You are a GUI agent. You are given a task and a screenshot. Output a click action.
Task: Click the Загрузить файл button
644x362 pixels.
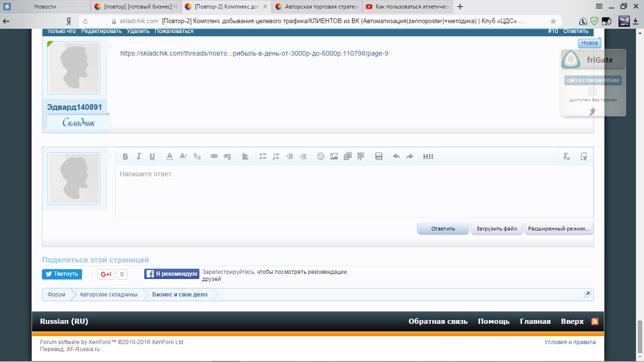pyautogui.click(x=497, y=229)
